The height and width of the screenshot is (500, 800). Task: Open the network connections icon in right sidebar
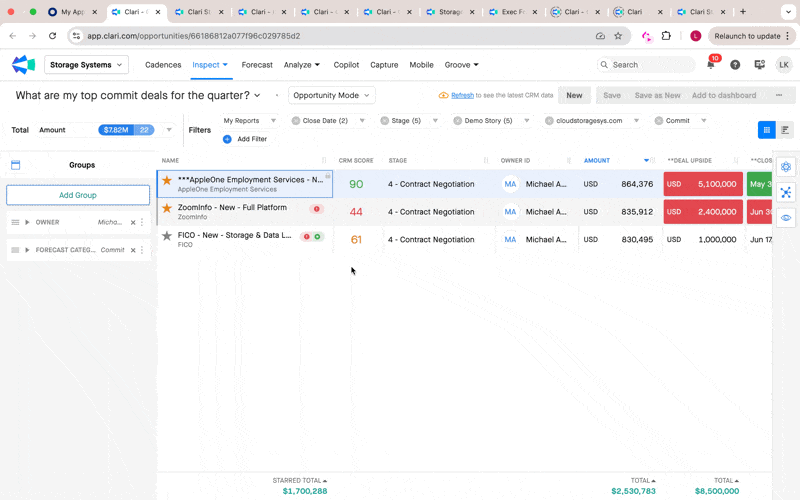click(x=786, y=192)
